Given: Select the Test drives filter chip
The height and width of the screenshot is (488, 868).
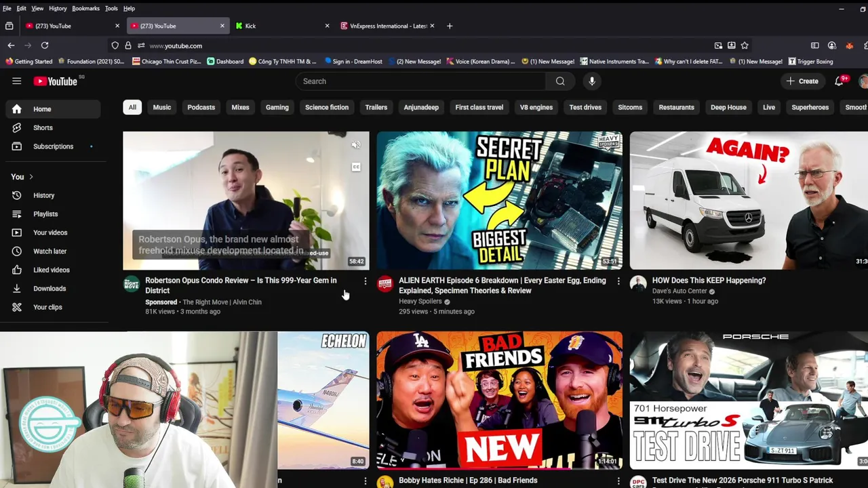Looking at the screenshot, I should [585, 107].
